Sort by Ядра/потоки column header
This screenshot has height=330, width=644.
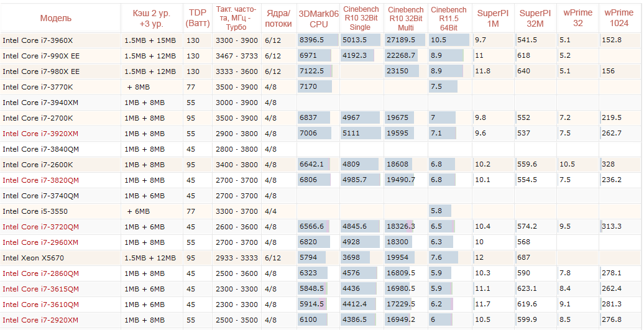tap(278, 19)
